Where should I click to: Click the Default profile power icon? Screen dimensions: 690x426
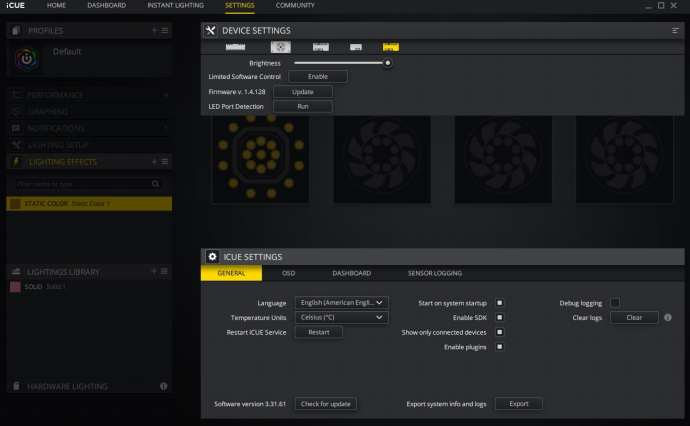(26, 59)
